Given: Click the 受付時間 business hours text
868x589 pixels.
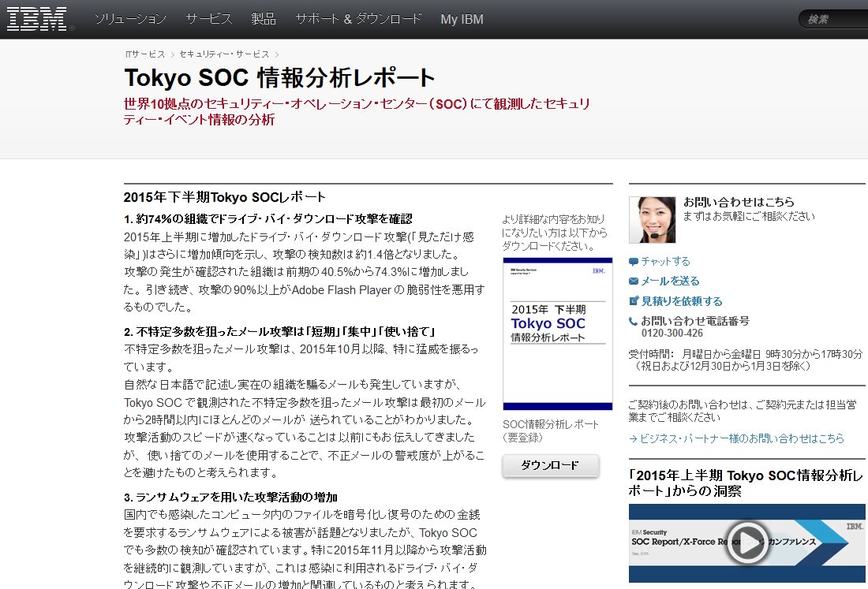Looking at the screenshot, I should [x=746, y=360].
